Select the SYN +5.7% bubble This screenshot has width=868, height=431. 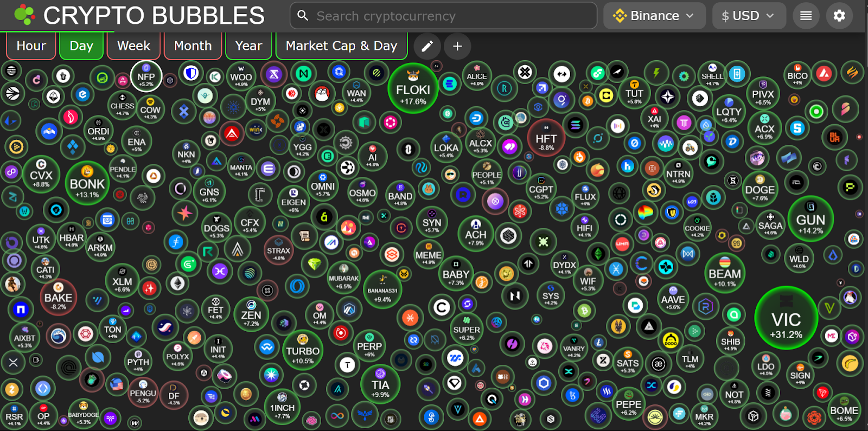coord(432,221)
